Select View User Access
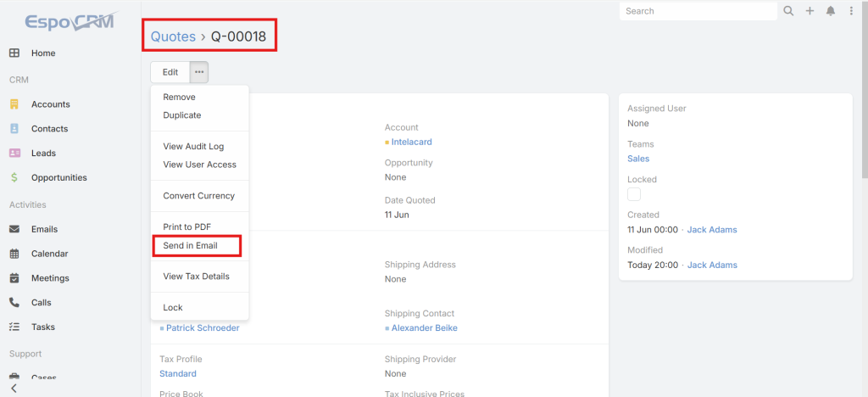868x397 pixels. pyautogui.click(x=199, y=165)
